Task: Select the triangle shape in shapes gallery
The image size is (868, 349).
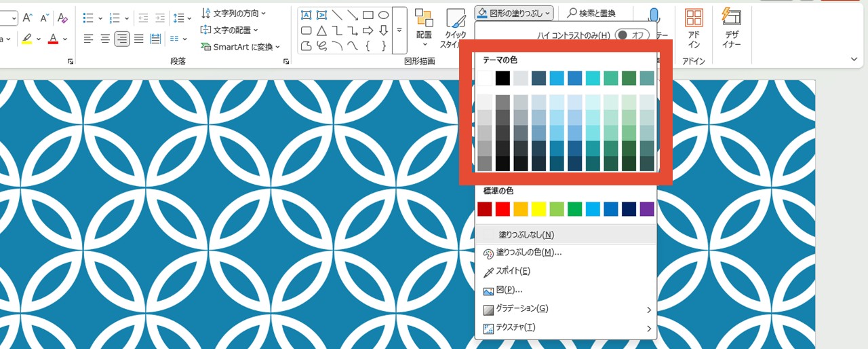Action: [321, 31]
